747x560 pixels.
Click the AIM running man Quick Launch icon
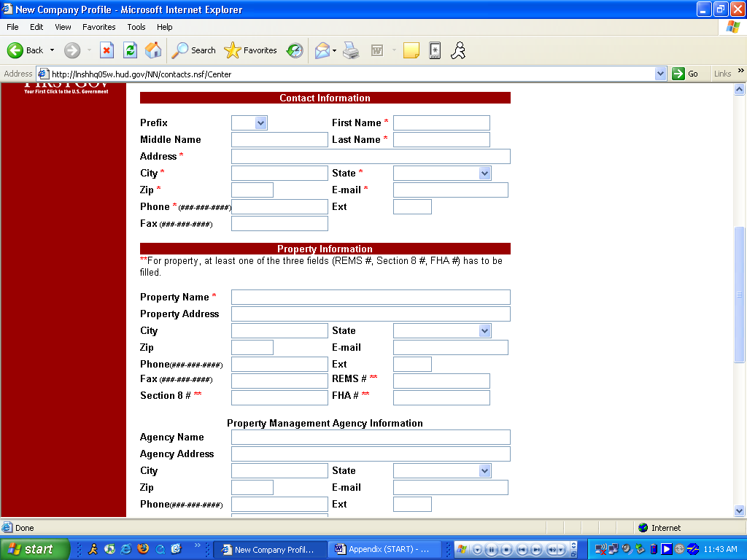(93, 549)
